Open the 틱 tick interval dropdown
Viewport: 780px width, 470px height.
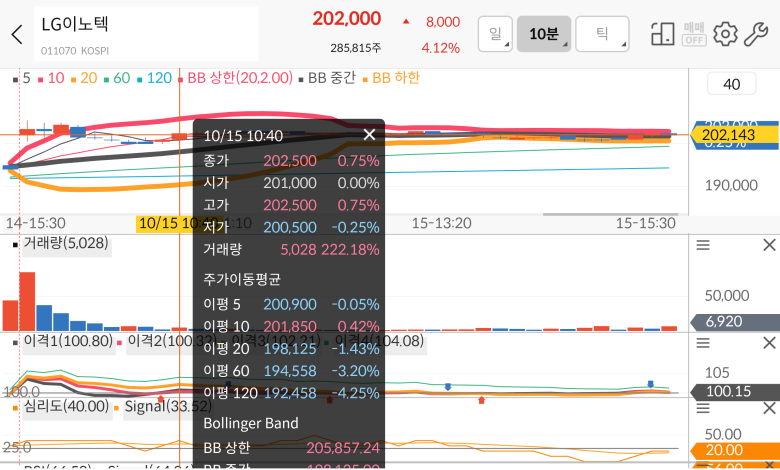[602, 34]
